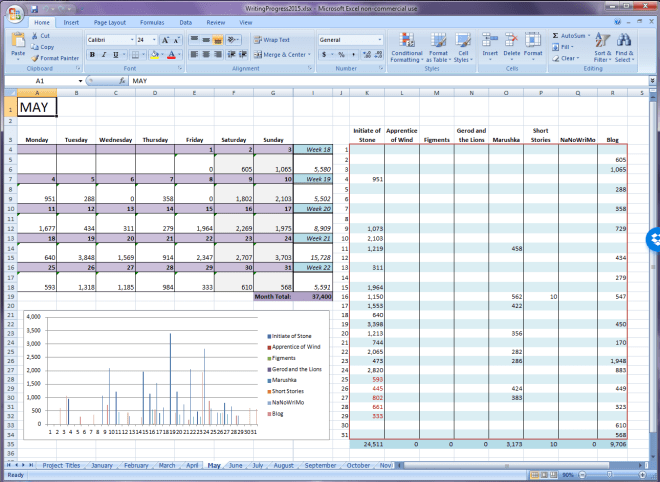Viewport: 660px width, 482px height.
Task: Click the Merge & Center button
Action: tap(279, 55)
